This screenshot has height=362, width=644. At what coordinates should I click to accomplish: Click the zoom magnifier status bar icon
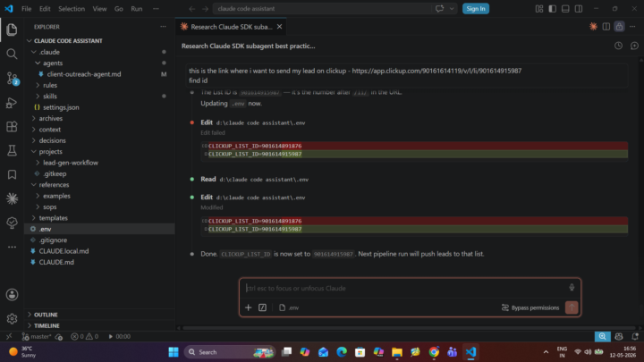click(x=603, y=337)
